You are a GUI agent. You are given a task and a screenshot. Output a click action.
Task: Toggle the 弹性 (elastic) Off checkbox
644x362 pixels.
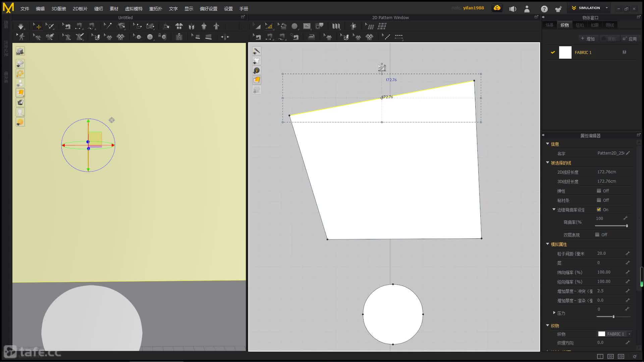[x=599, y=191]
